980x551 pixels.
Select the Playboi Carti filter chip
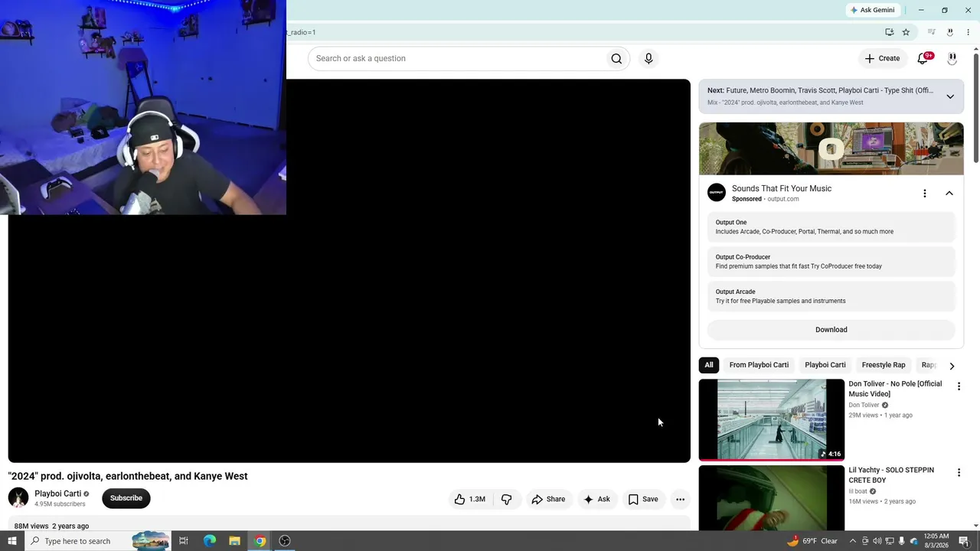tap(825, 365)
